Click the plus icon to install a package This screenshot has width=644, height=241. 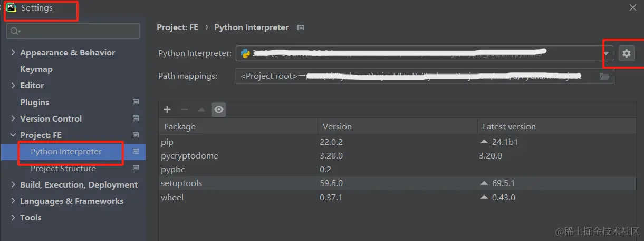[x=167, y=109]
